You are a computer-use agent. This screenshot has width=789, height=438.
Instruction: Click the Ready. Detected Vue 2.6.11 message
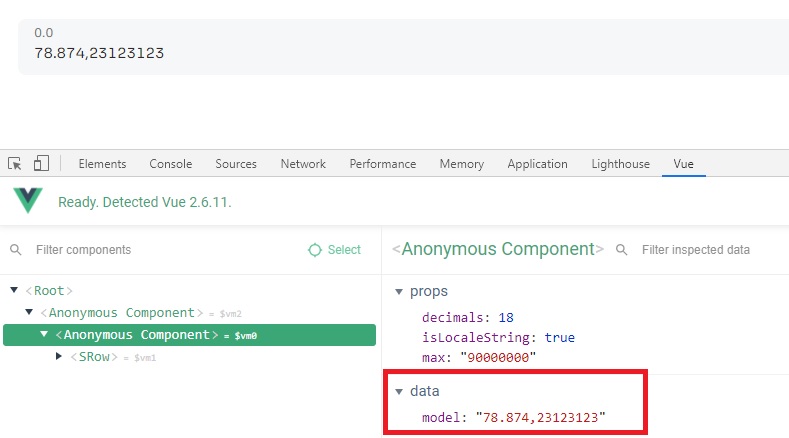pos(145,202)
